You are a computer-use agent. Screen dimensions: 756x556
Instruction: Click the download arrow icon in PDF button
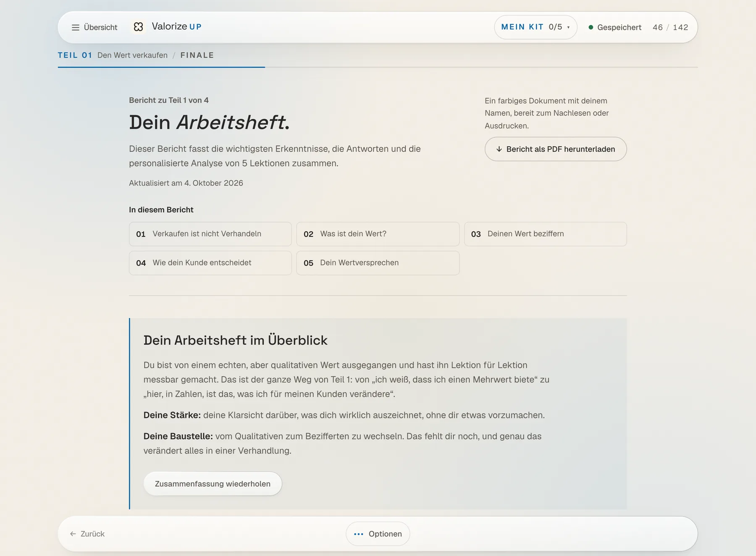pos(499,149)
